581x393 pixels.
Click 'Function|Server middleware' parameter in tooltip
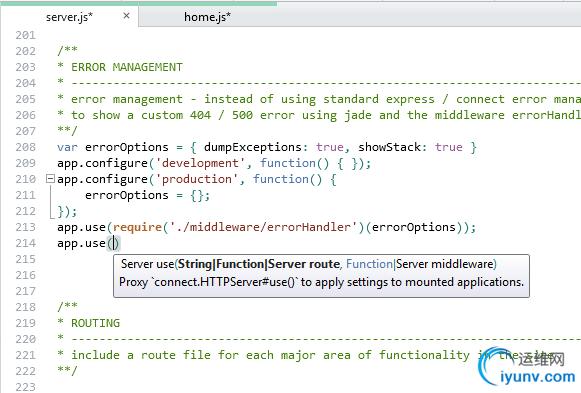419,264
